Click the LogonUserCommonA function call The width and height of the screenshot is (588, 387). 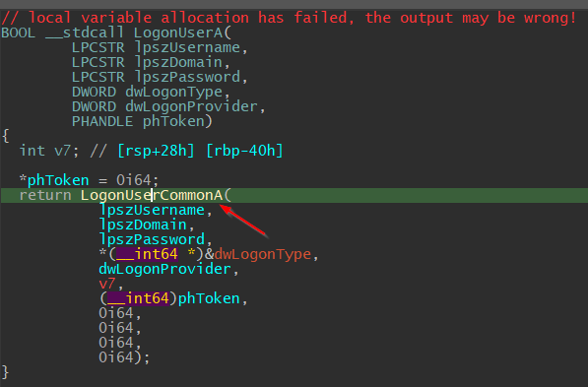152,195
